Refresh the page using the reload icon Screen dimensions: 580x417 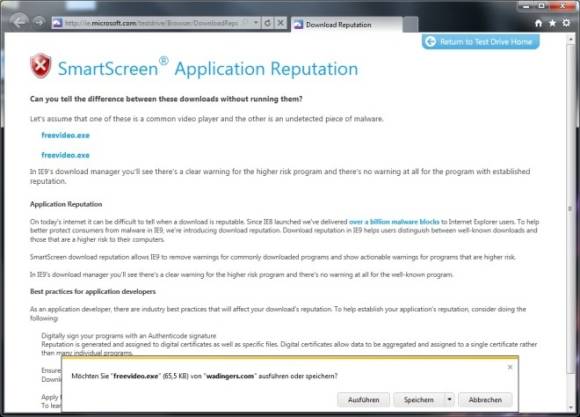pyautogui.click(x=267, y=23)
